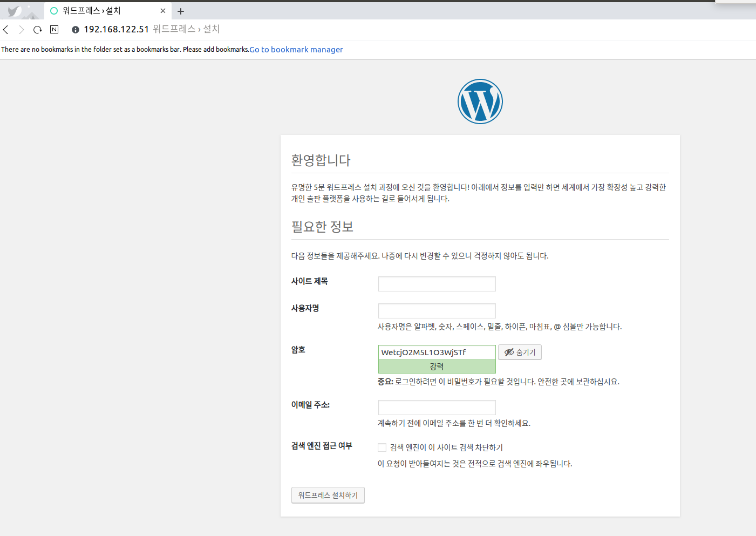
Task: Click the 사용자명은 알파벳 hint text
Action: pyautogui.click(x=500, y=327)
